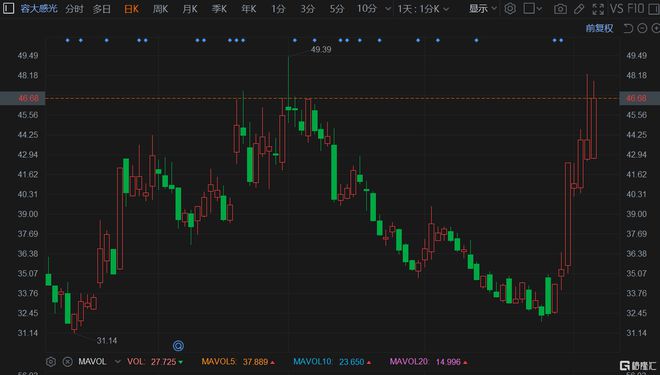Viewport: 660px width, 375px height.
Task: Switch to 1分 minute chart
Action: 278,9
